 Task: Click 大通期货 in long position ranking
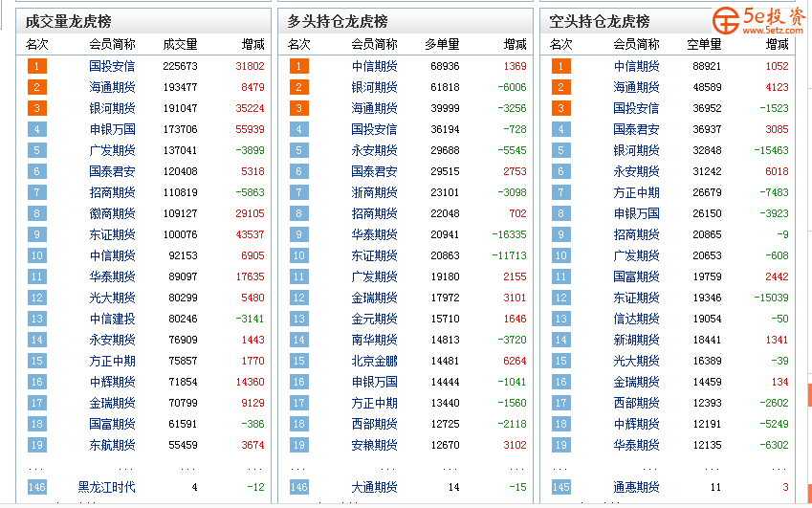374,487
